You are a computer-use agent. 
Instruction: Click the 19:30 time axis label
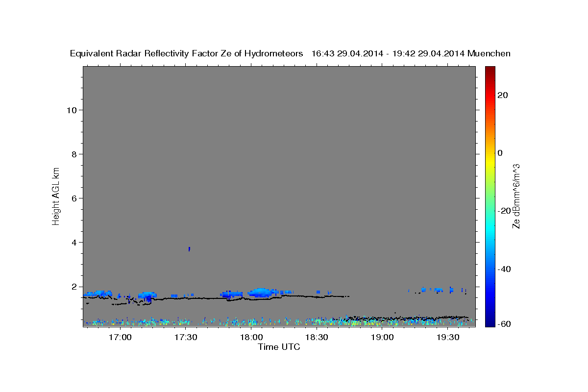coord(448,337)
